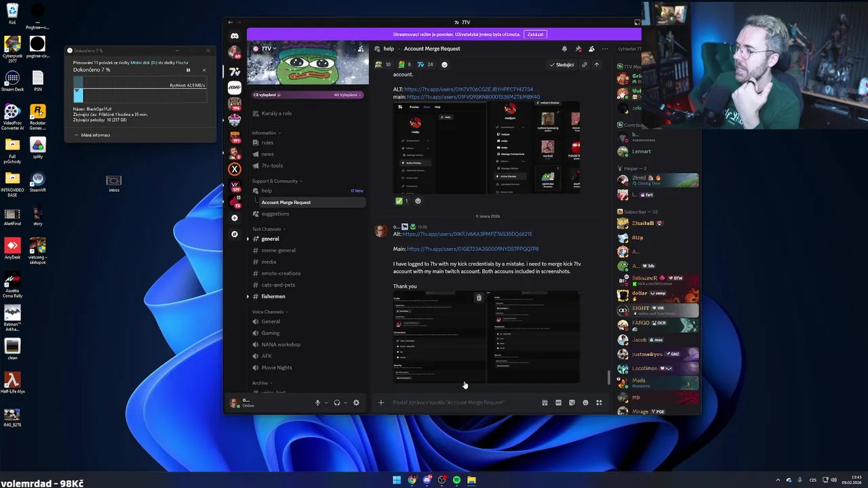Copy thread link with chain icon
This screenshot has width=868, height=488.
click(x=584, y=64)
